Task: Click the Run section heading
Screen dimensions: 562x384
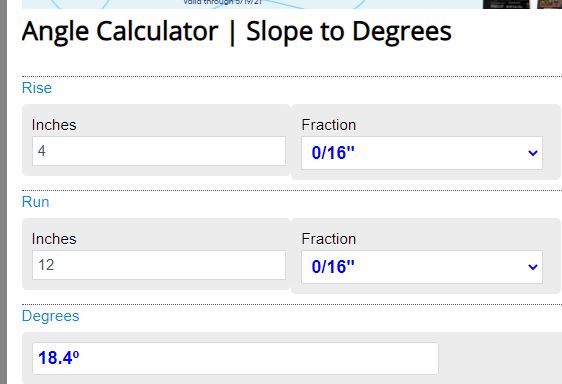Action: coord(35,202)
